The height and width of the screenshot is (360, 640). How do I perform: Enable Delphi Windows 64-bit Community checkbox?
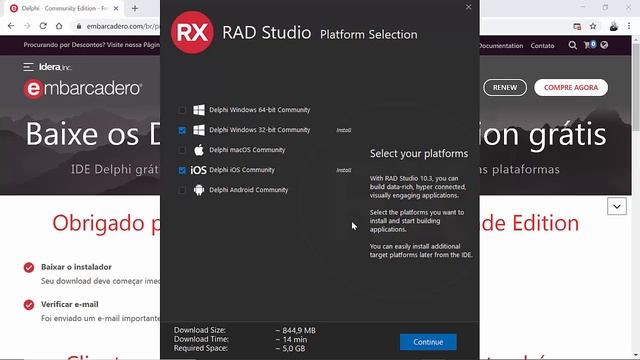(182, 110)
